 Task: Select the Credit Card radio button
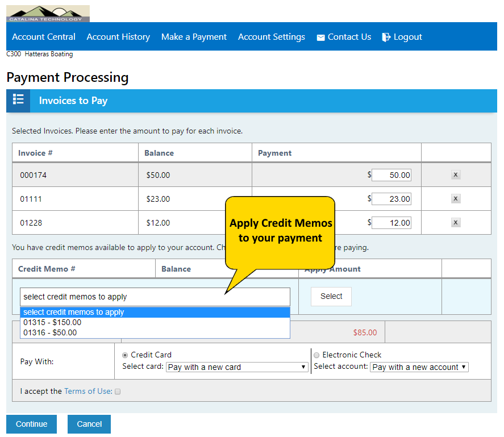point(125,355)
